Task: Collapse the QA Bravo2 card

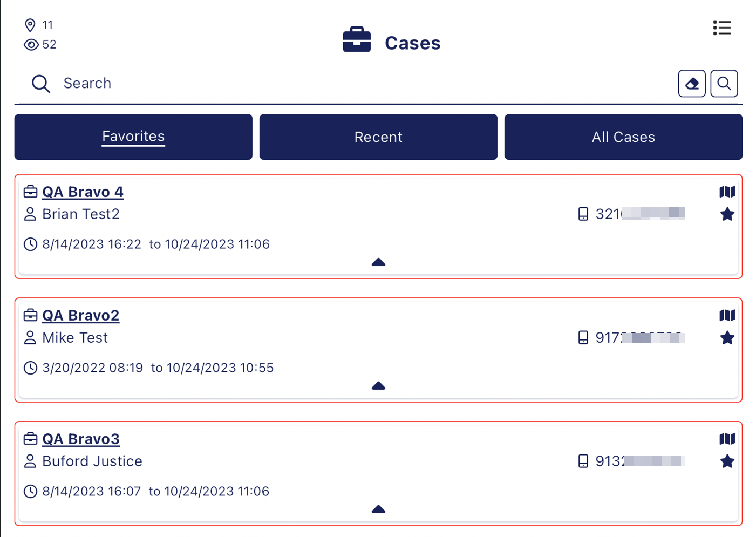Action: point(378,386)
